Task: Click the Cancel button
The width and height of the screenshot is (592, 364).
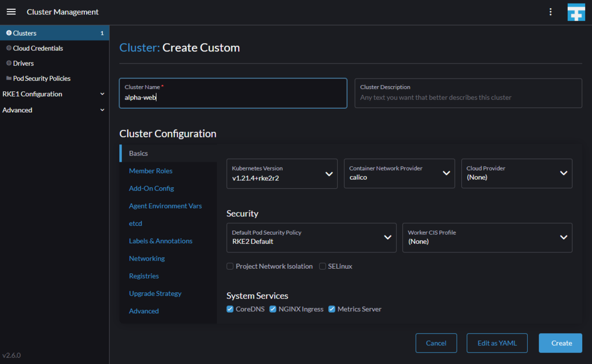Action: 436,343
